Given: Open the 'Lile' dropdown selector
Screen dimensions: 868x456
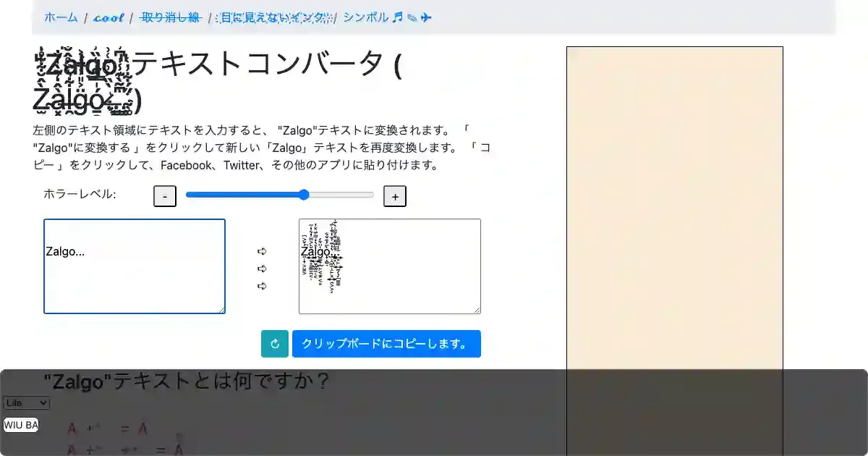Looking at the screenshot, I should pos(26,403).
